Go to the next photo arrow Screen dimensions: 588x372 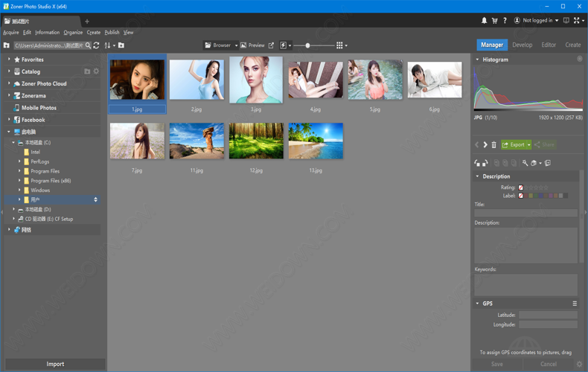(485, 145)
